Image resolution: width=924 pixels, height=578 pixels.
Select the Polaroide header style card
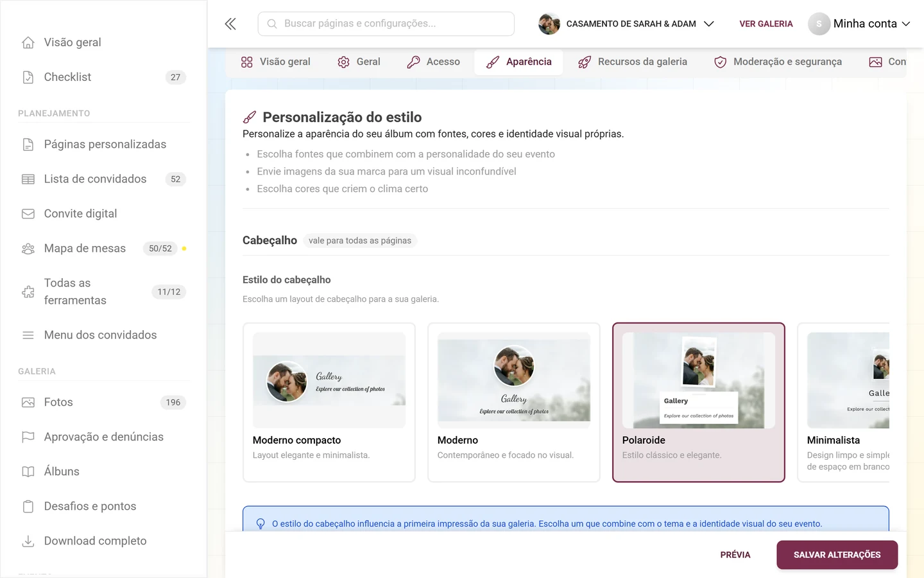(699, 403)
